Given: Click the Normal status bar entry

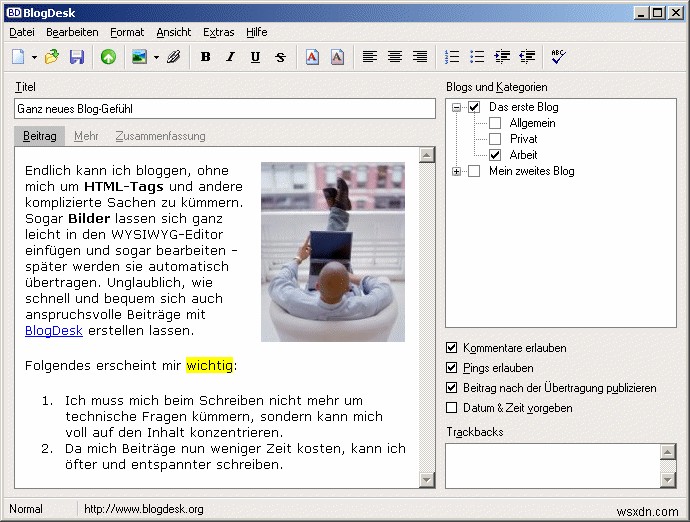Looking at the screenshot, I should pyautogui.click(x=26, y=509).
